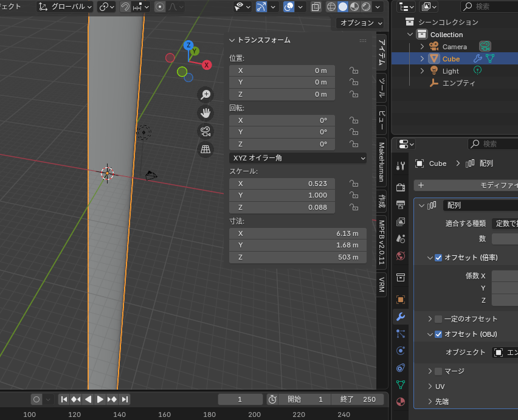Open the render properties tab icon
Screen dimensions: 518x420
(x=400, y=187)
